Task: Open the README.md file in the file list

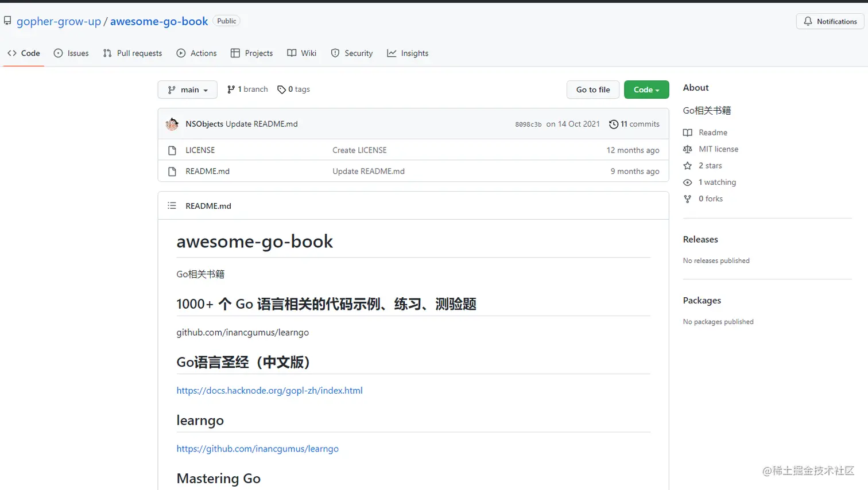Action: click(207, 172)
